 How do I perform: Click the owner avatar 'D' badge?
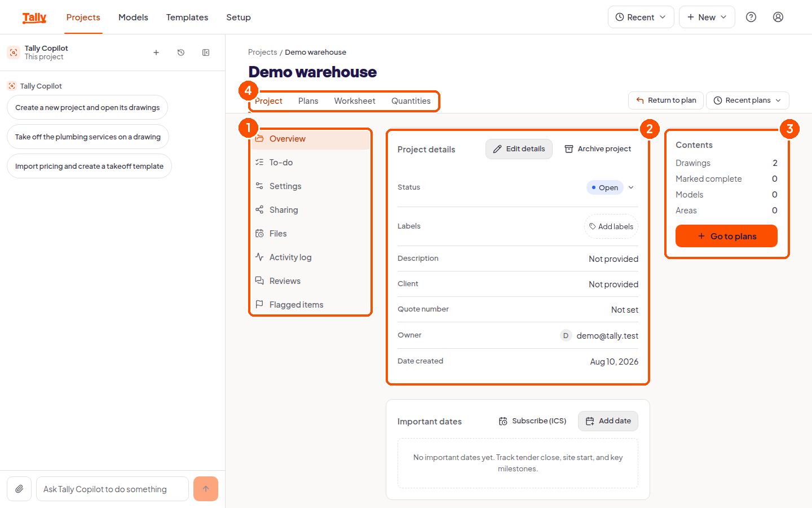pos(566,335)
